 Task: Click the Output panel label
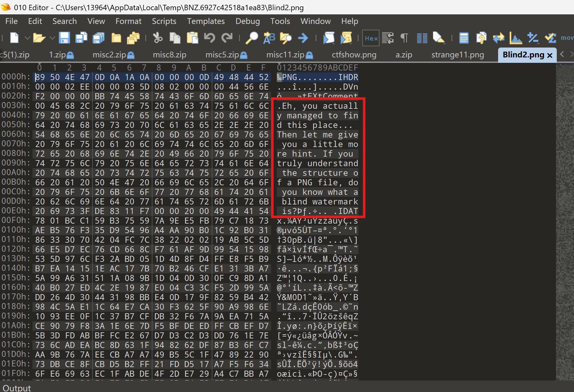[17, 388]
